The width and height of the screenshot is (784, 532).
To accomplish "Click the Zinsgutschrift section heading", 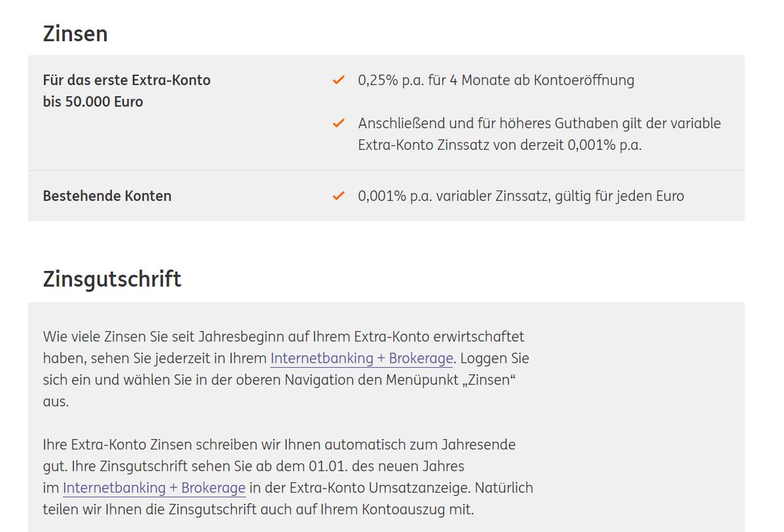I will (x=112, y=279).
